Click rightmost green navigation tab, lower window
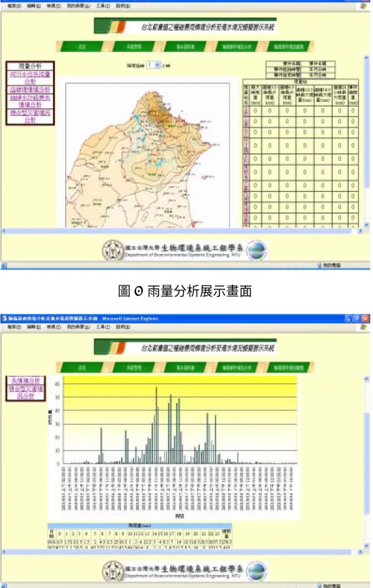Viewport: 373px width, 588px height. (x=288, y=367)
